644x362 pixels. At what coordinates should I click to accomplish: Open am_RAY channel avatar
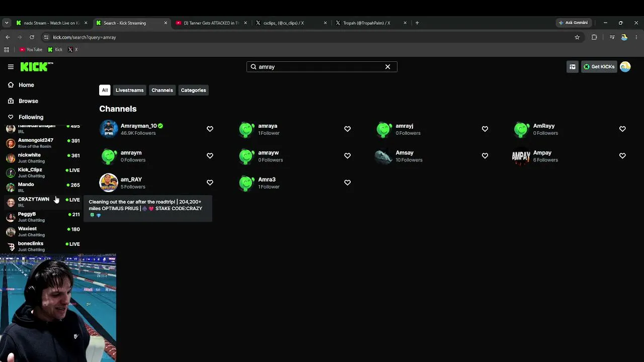(x=109, y=183)
